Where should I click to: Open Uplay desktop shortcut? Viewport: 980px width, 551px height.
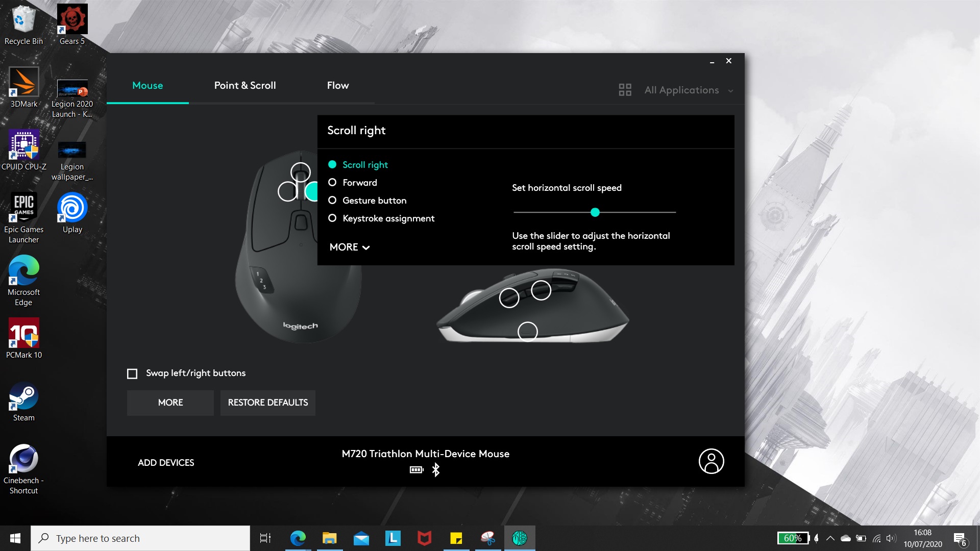point(72,213)
